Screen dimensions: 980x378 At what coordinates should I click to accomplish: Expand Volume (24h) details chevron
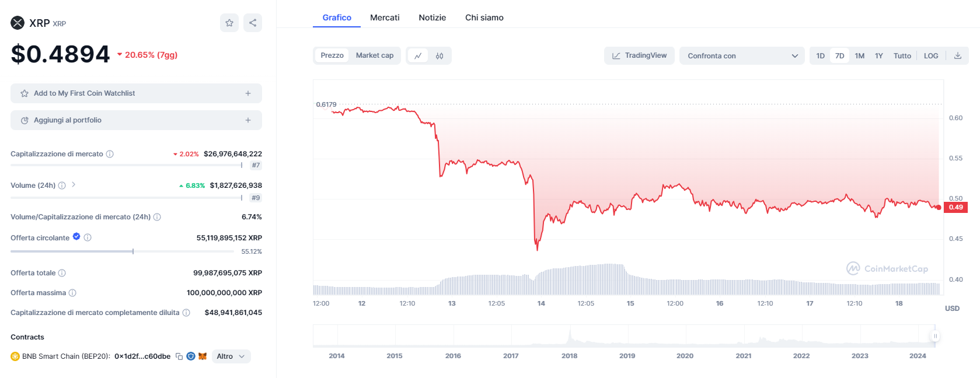coord(74,185)
